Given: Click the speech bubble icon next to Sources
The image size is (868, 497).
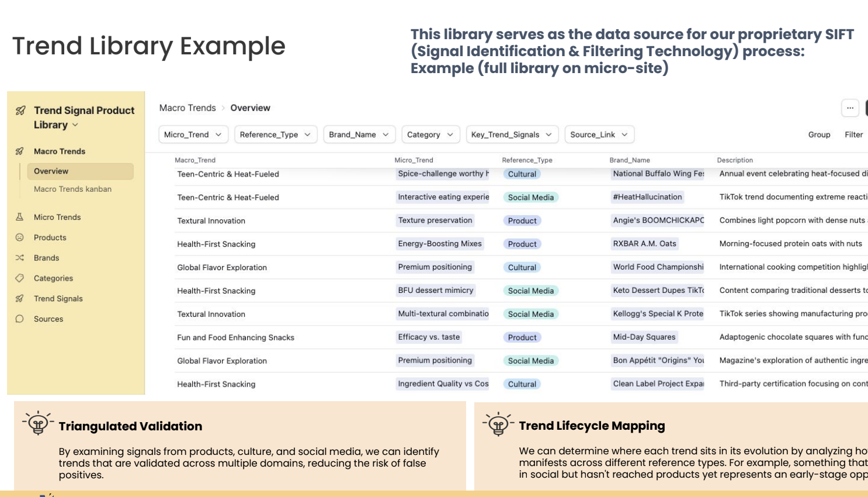Looking at the screenshot, I should coord(19,319).
